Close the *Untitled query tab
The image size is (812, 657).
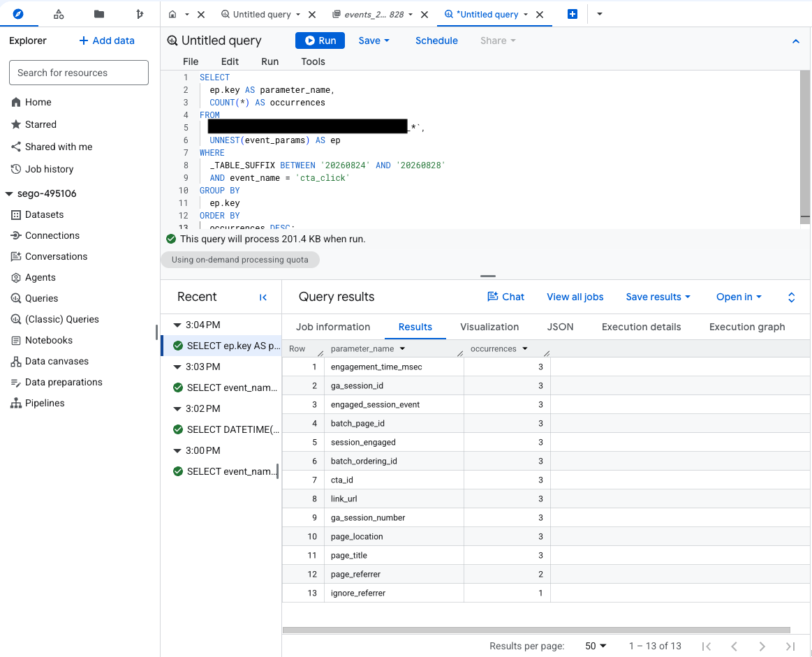(x=540, y=15)
